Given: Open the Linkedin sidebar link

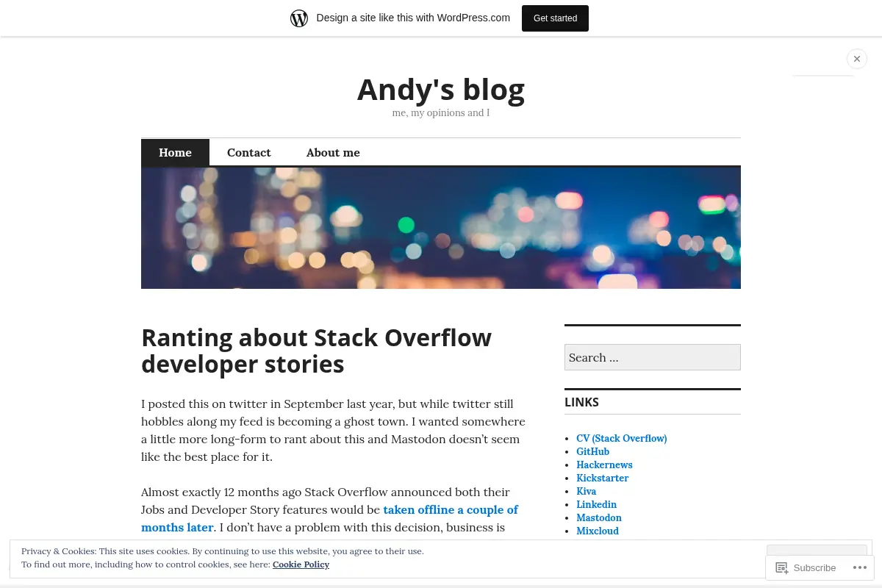Looking at the screenshot, I should pos(596,504).
